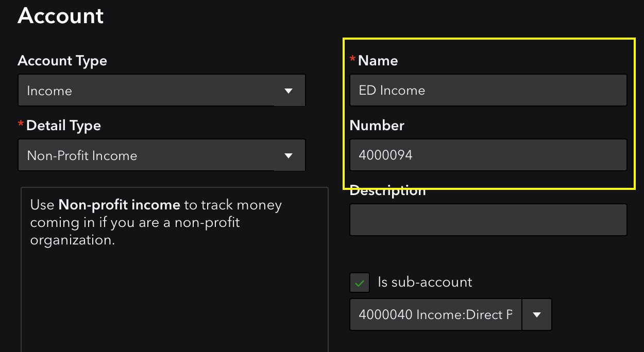
Task: Click the Number field label
Action: [377, 125]
